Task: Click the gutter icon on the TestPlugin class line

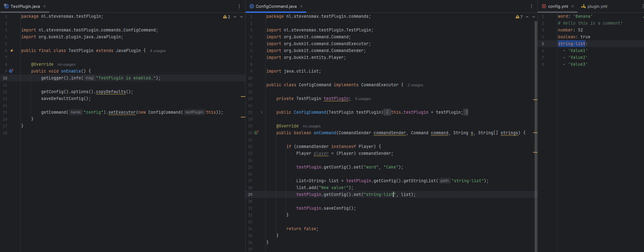Action: [12, 50]
